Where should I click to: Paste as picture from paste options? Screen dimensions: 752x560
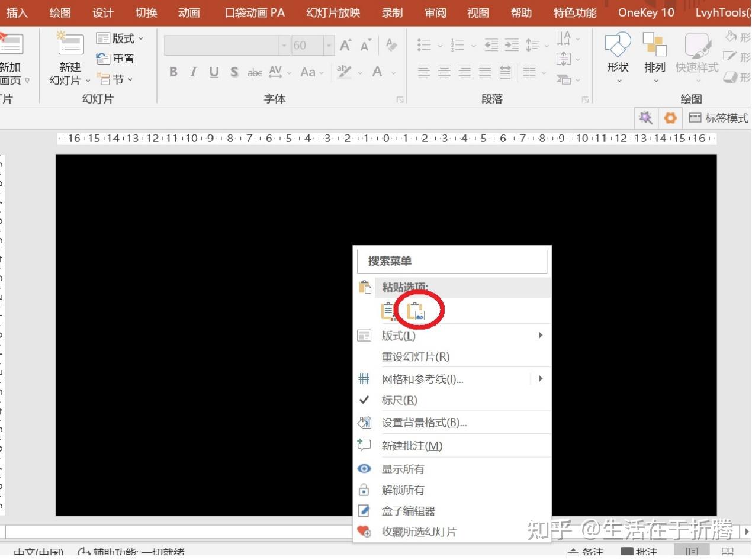pos(417,311)
